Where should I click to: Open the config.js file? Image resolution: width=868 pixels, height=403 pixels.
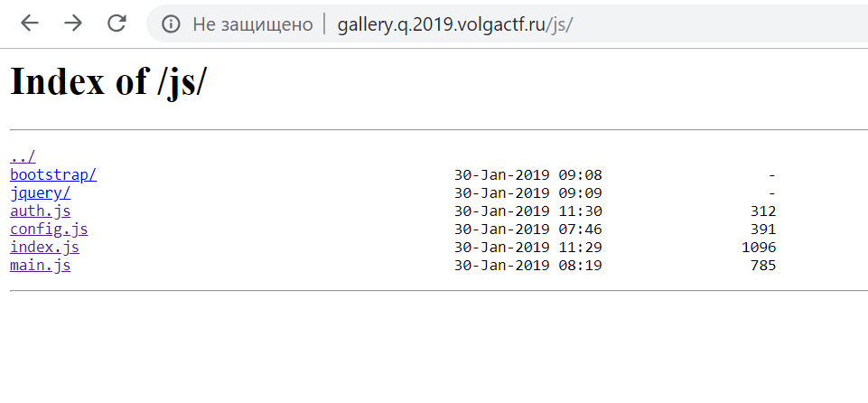[x=49, y=230]
